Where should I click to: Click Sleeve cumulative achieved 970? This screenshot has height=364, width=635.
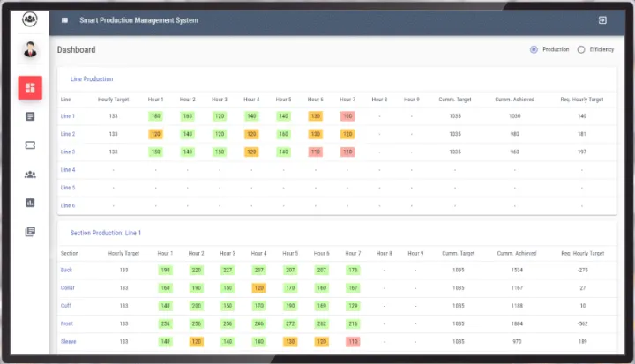(517, 341)
